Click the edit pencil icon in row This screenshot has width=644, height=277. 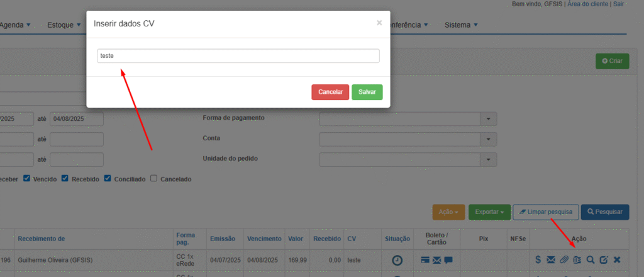[604, 259]
